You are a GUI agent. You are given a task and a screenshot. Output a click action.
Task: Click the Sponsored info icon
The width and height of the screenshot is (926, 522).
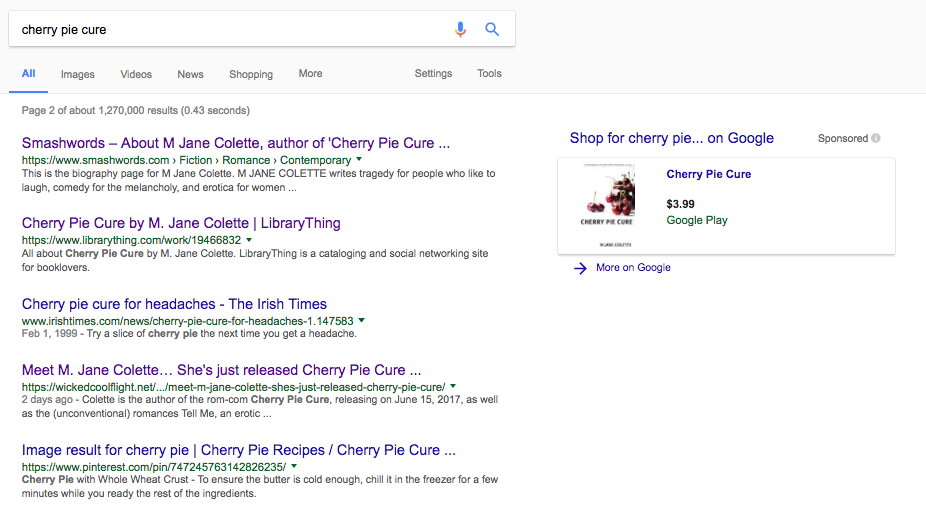point(876,139)
